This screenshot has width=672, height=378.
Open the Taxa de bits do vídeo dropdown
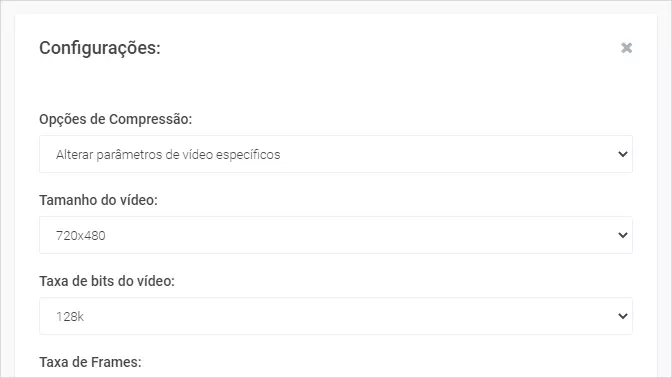336,316
